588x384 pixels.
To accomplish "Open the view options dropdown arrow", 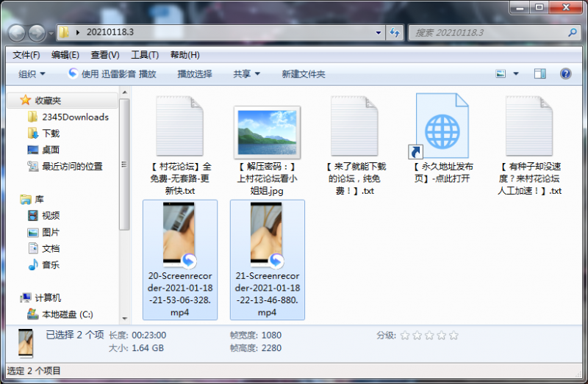I will point(516,73).
